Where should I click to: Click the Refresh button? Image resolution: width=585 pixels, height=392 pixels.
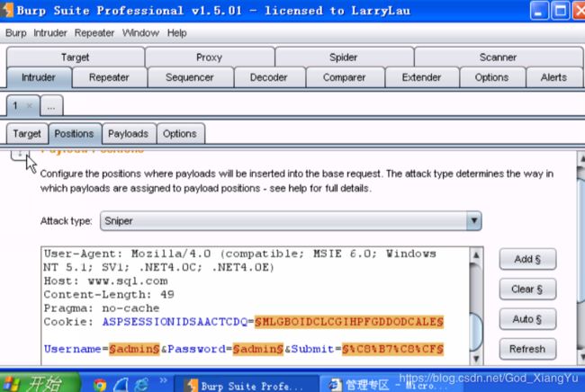527,349
